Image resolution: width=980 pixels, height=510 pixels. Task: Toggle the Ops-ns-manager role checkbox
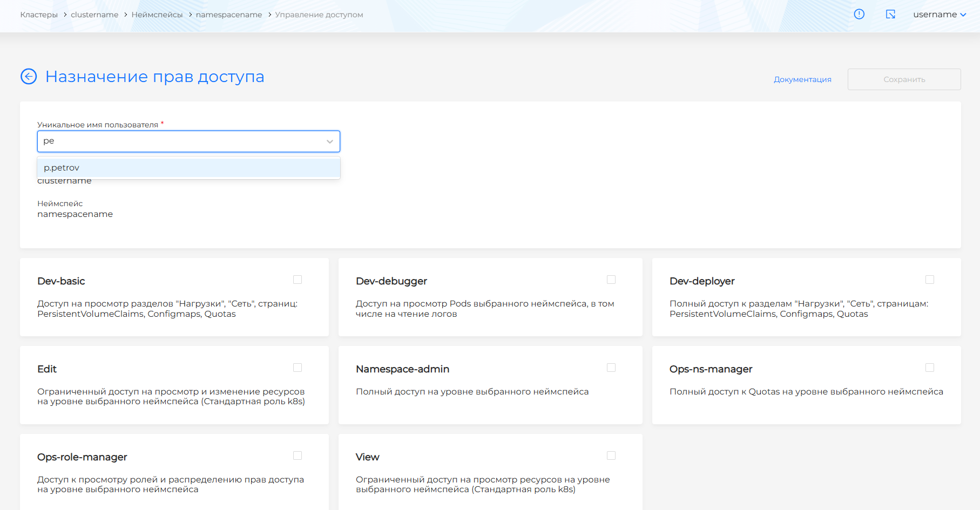point(930,368)
